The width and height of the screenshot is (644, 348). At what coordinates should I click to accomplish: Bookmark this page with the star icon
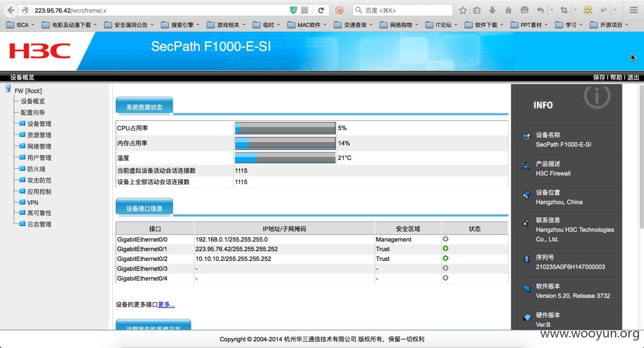point(463,10)
